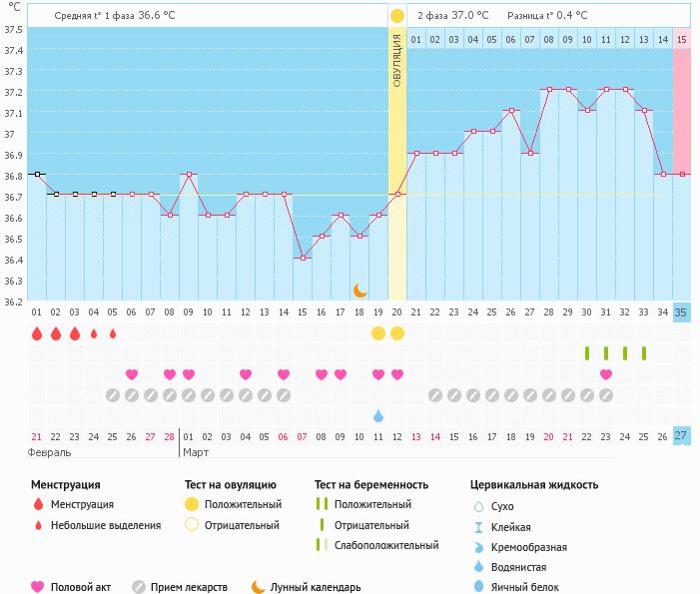Click the 'Яичный белок' legend drop icon

click(480, 588)
